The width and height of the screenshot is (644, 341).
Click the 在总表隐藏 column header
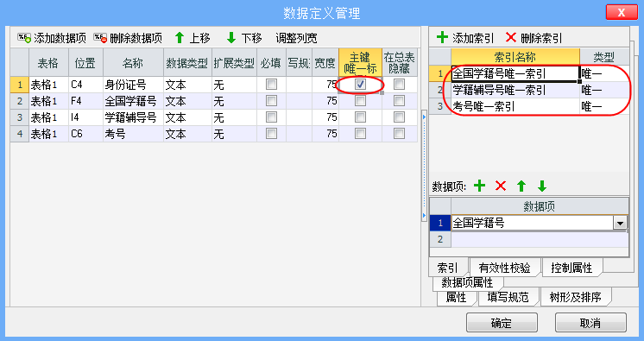(x=399, y=62)
